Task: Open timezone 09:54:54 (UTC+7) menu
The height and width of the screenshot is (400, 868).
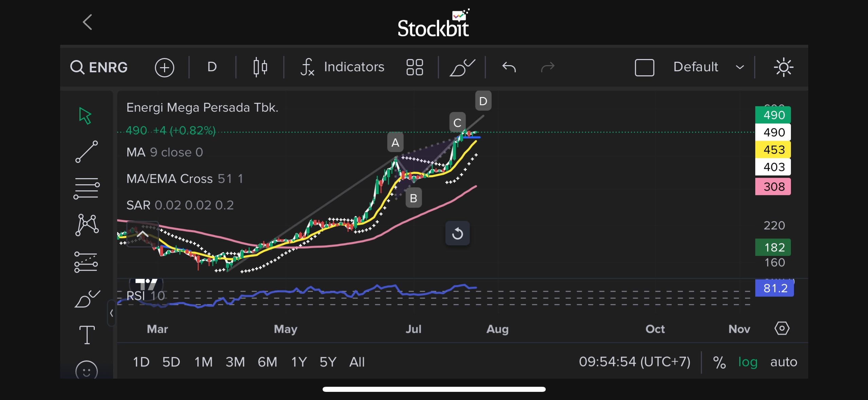Action: 634,362
